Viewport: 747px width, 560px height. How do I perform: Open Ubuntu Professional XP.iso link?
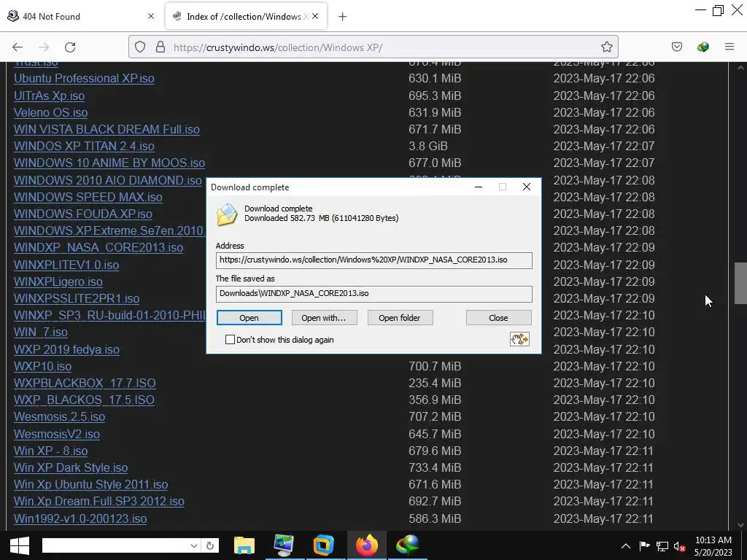coord(84,78)
